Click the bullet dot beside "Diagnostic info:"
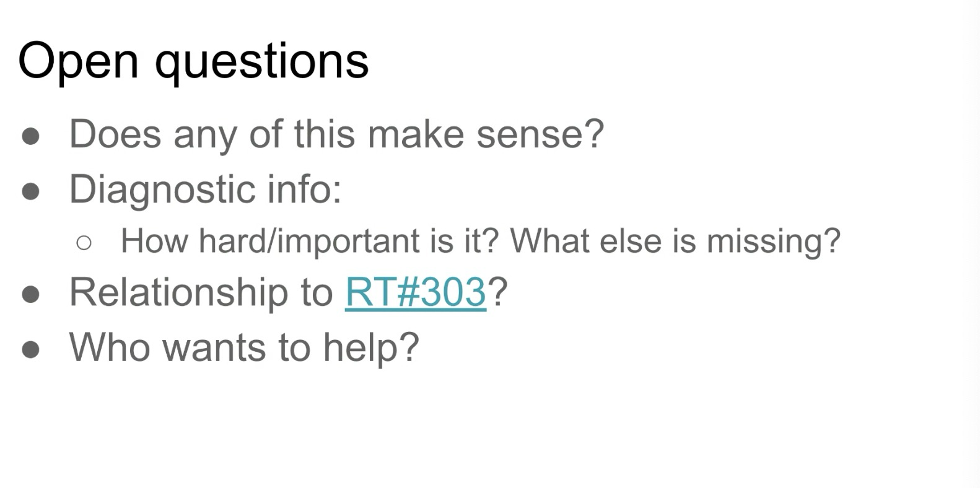Viewport: 980px width, 488px height. [x=31, y=191]
